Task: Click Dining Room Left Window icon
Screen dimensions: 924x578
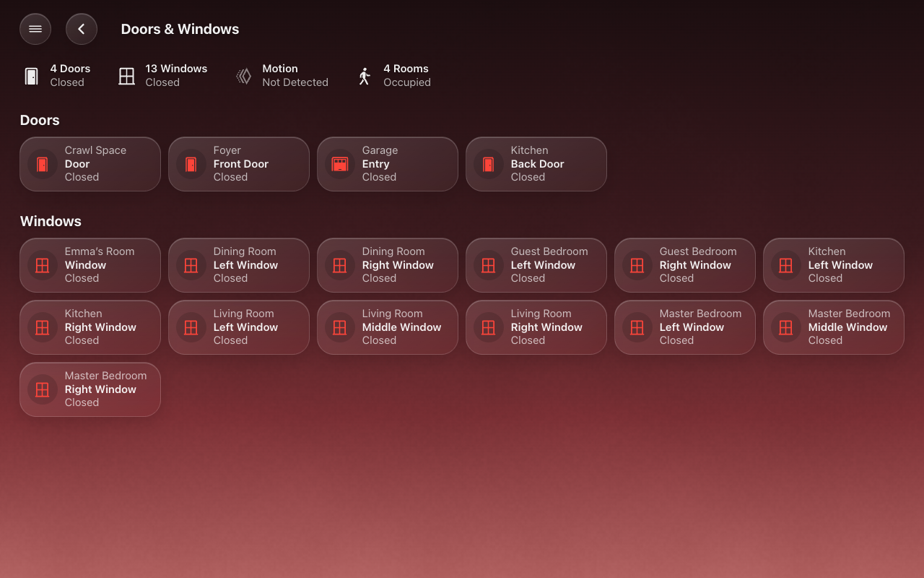Action: pyautogui.click(x=191, y=265)
